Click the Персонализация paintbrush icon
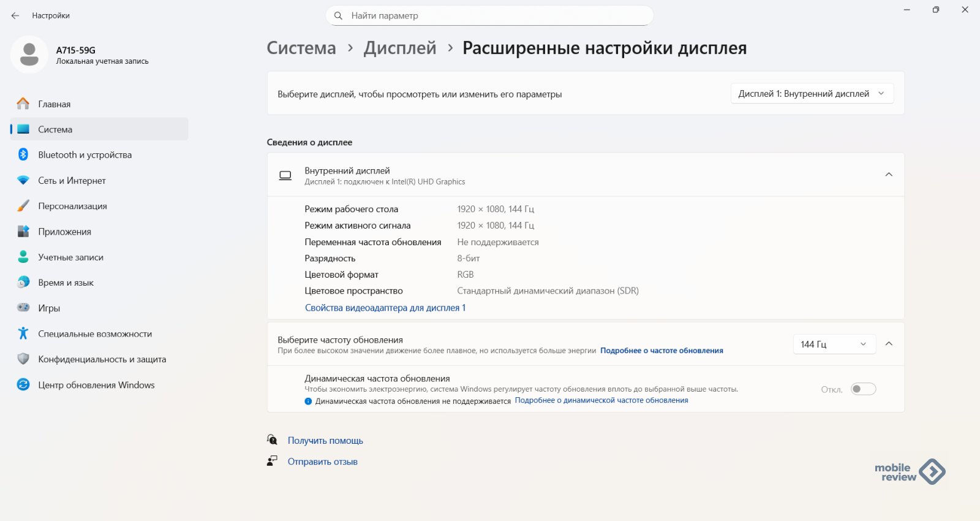The image size is (980, 521). tap(23, 206)
